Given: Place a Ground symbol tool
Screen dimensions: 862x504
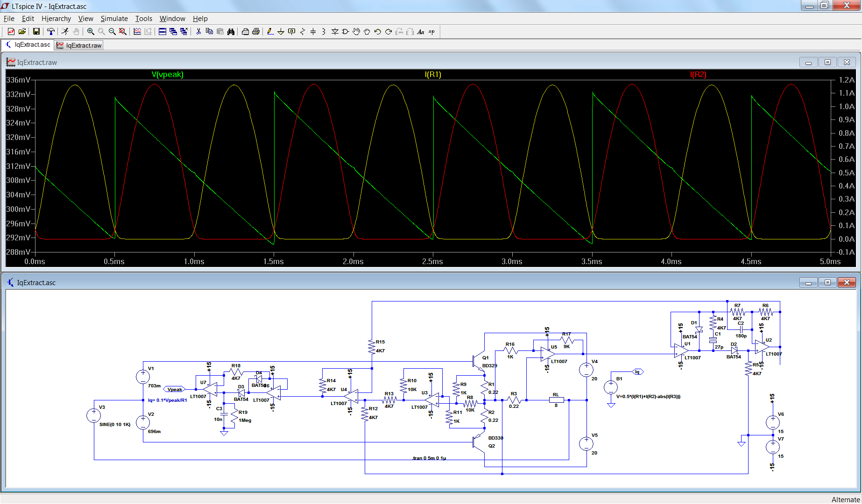Looking at the screenshot, I should coord(281,31).
